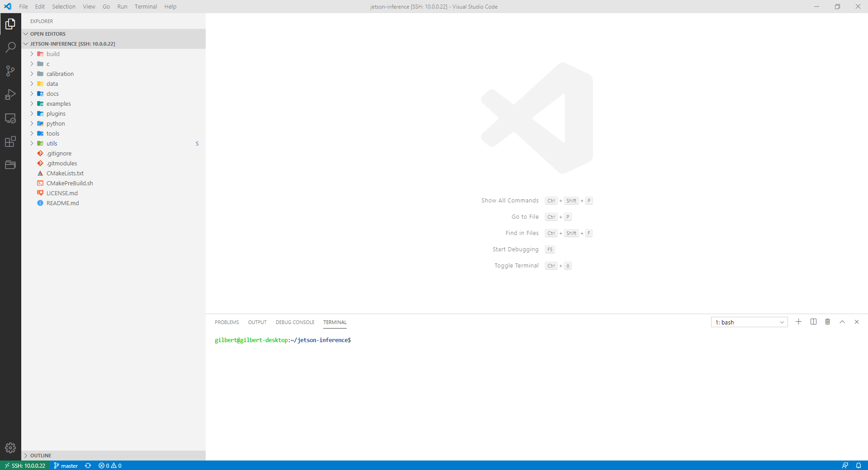Open the project manager folder icon

point(10,165)
